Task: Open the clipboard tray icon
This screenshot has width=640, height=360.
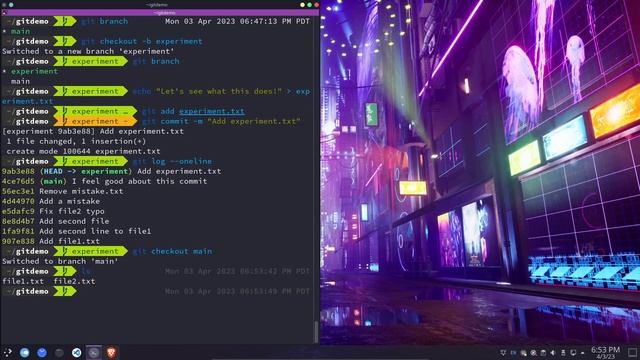Action: tap(543, 353)
